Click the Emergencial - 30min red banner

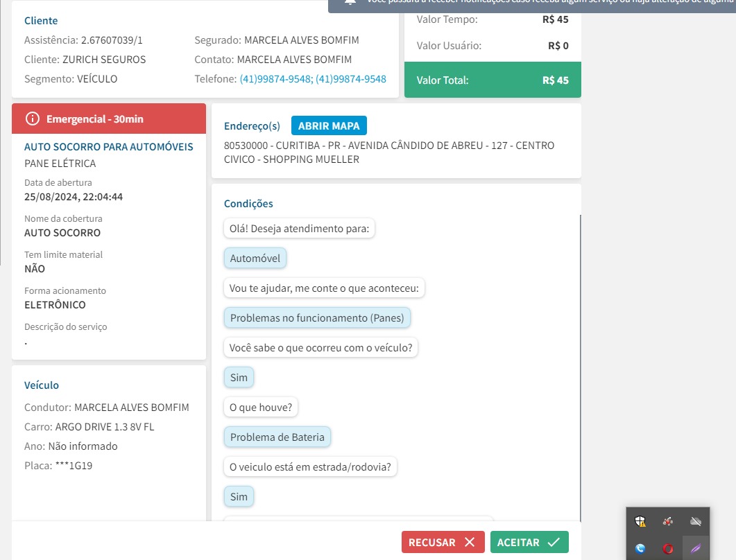109,119
